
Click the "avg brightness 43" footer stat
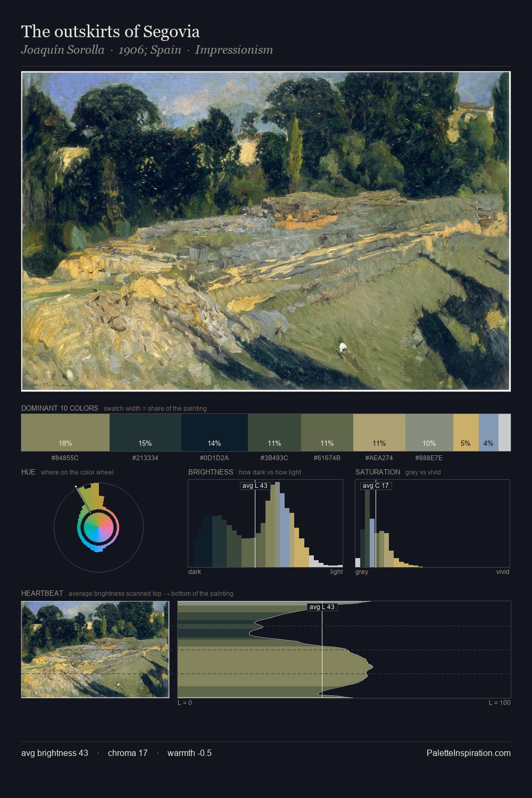[x=55, y=753]
